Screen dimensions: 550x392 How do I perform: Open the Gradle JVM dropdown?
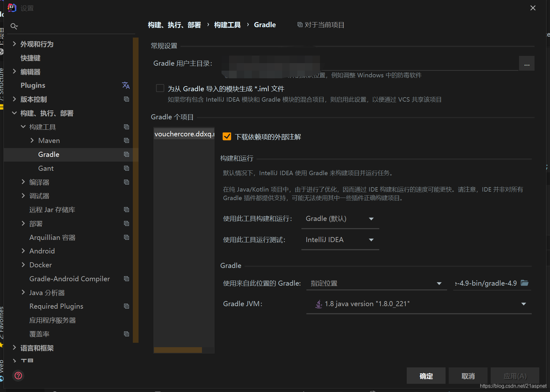point(419,304)
